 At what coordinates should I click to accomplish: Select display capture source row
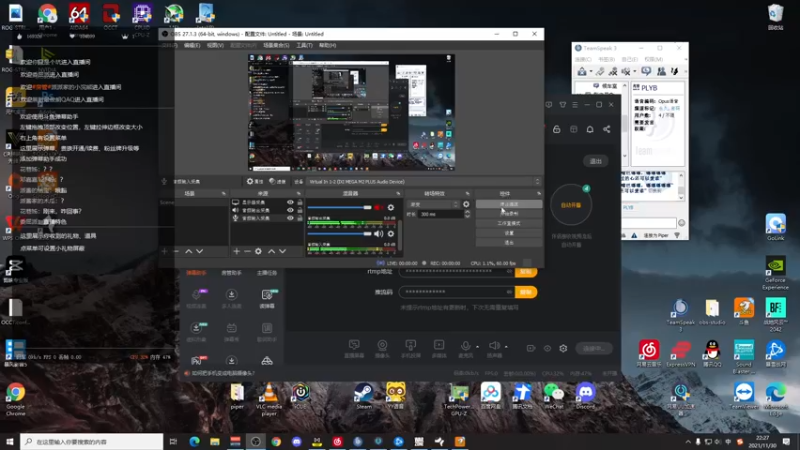[x=266, y=203]
